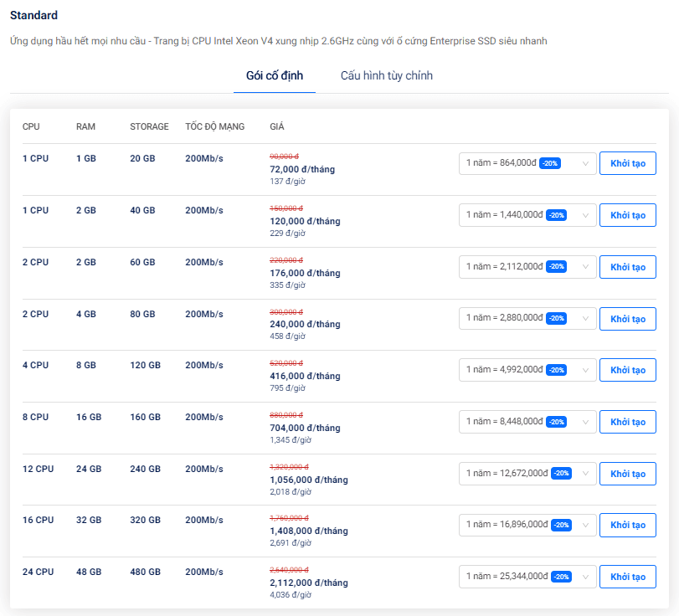Image resolution: width=679 pixels, height=616 pixels.
Task: Click the 335 đ/giờ hourly rate
Action: click(x=287, y=285)
